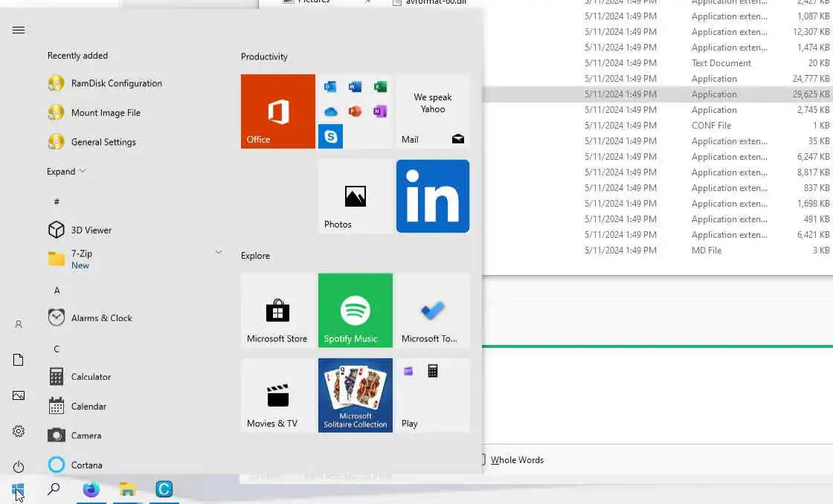Select the CONF File row
Image resolution: width=833 pixels, height=504 pixels.
pyautogui.click(x=657, y=126)
